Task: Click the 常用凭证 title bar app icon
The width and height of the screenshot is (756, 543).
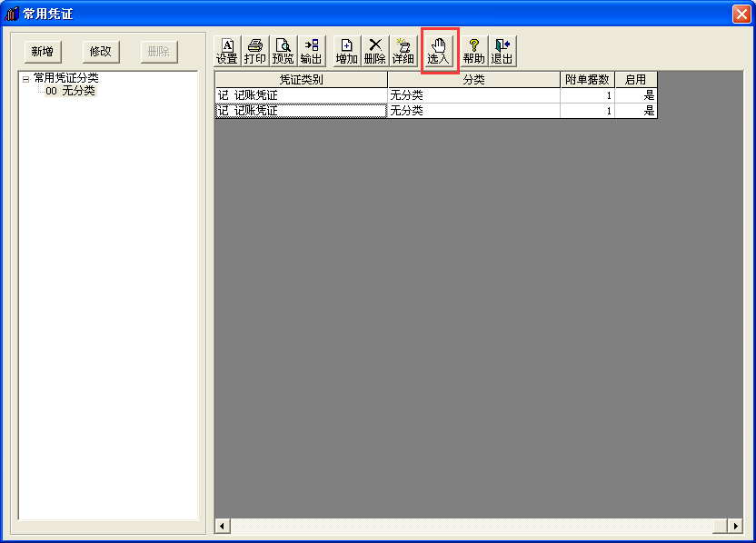Action: 12,14
